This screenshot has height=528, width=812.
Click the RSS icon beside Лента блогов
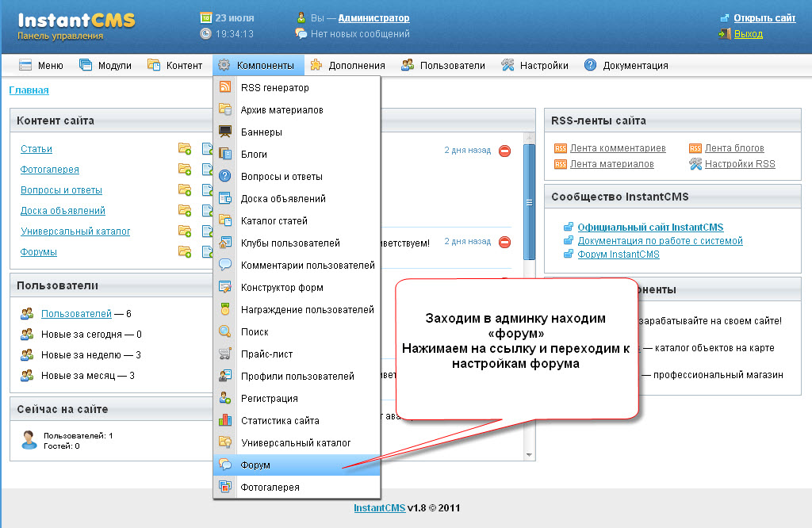click(x=695, y=148)
